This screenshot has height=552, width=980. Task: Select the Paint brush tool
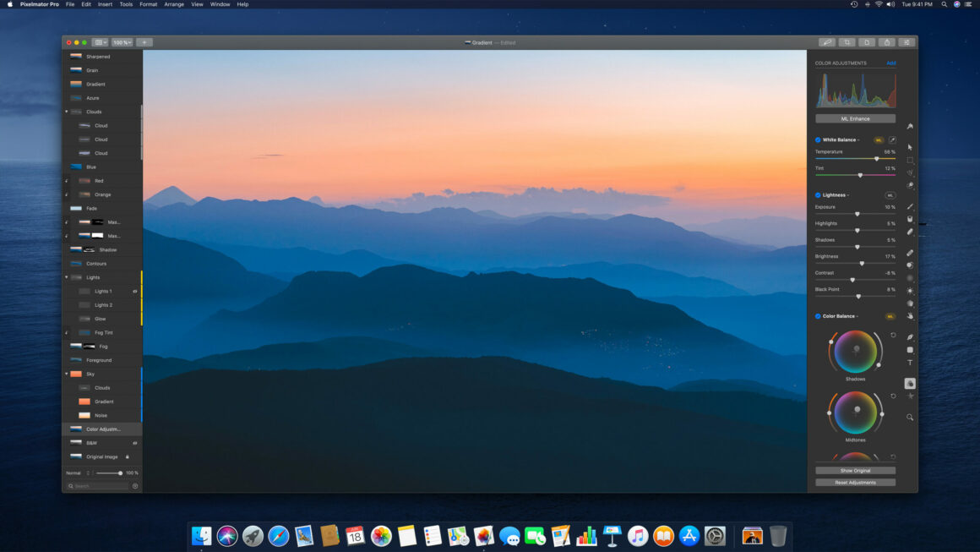tap(911, 205)
